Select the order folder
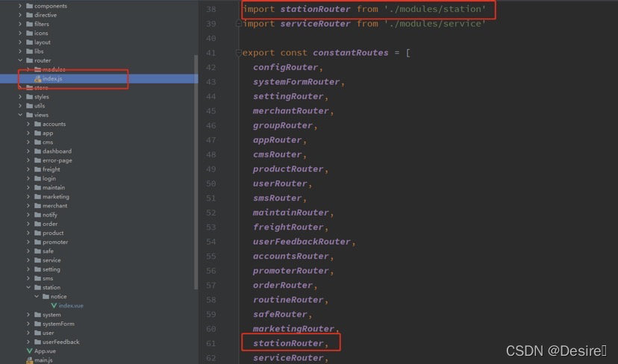The height and width of the screenshot is (364, 618). [x=50, y=224]
